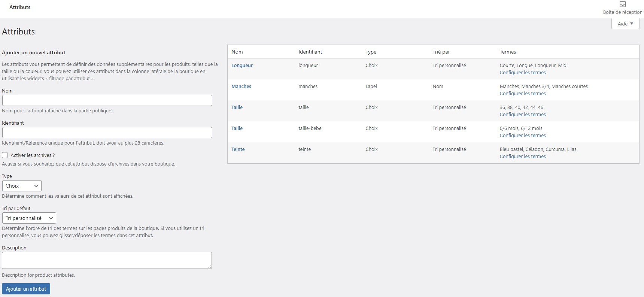Screen dimensions: 644x297
Task: Open the Manches attribute link
Action: (241, 86)
